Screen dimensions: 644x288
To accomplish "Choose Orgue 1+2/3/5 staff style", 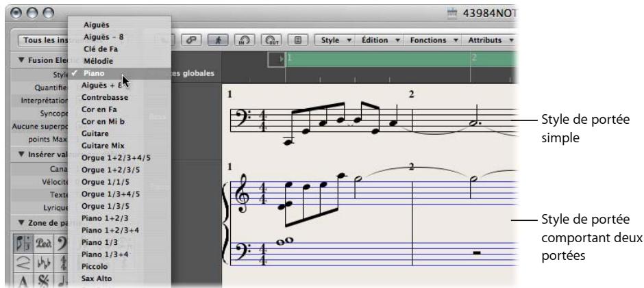I will [x=119, y=170].
